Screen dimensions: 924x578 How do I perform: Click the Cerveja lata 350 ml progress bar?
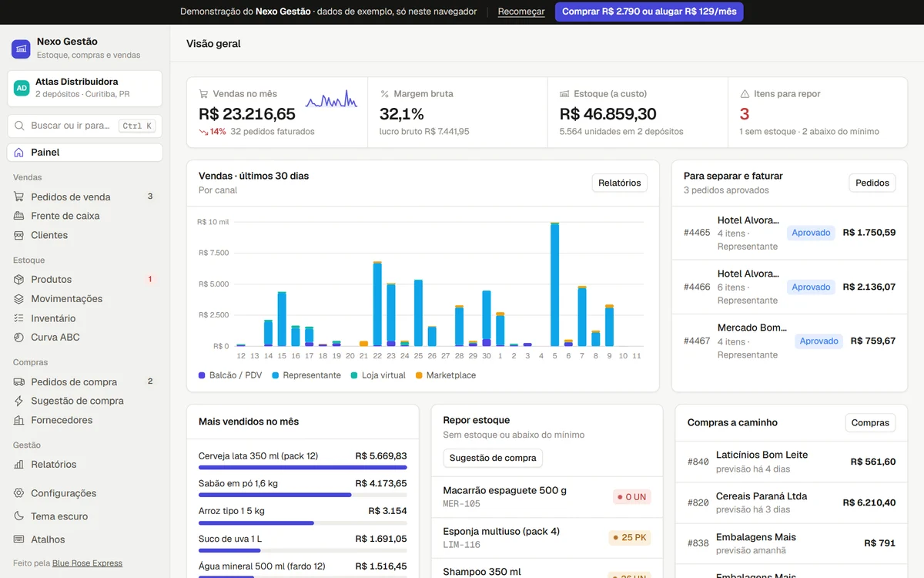pos(303,467)
